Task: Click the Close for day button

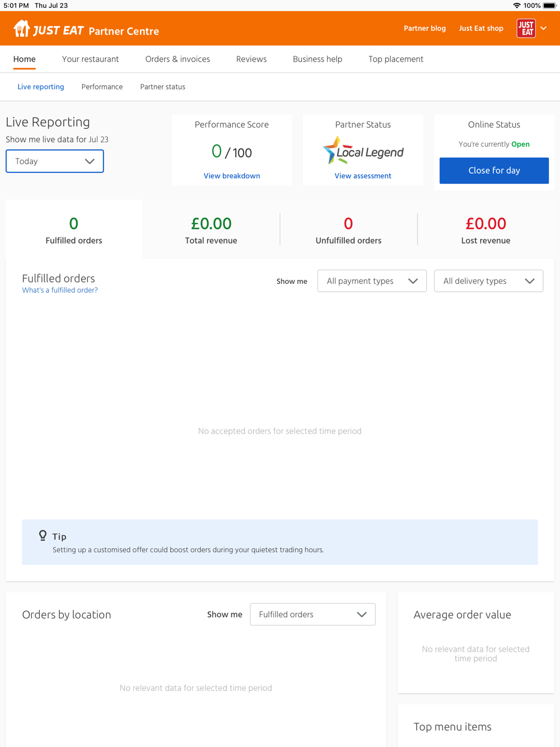Action: coord(494,171)
